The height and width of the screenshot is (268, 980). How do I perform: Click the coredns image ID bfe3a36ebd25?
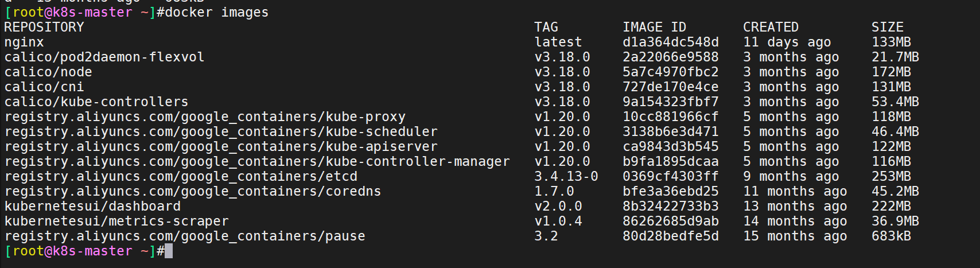(671, 192)
